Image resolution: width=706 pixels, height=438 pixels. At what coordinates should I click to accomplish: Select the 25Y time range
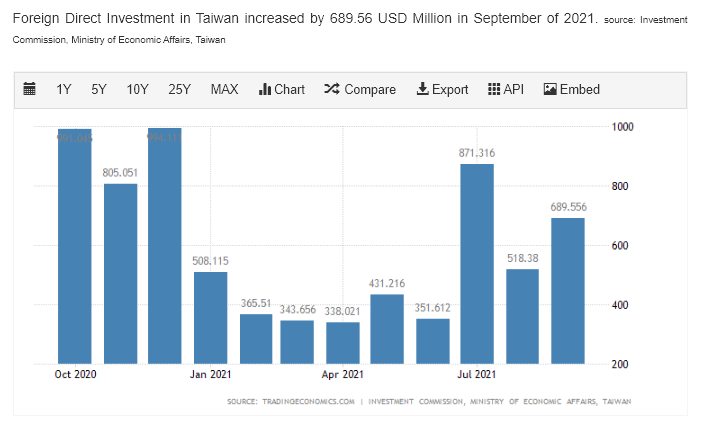point(179,89)
